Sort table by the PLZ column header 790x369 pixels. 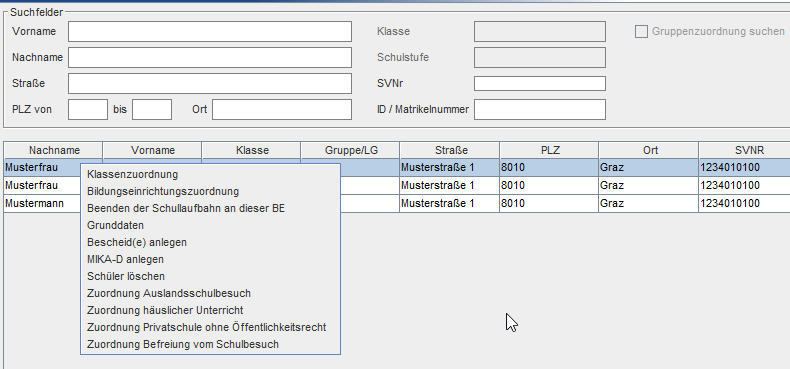(549, 150)
